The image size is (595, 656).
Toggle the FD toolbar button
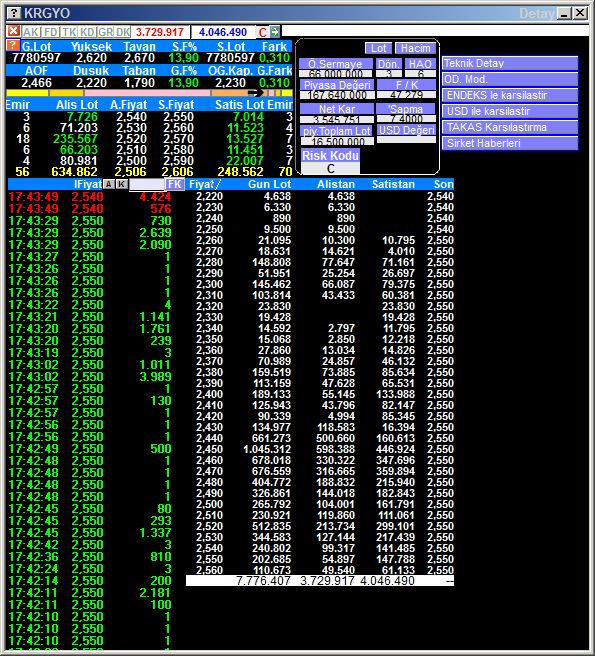coord(51,32)
